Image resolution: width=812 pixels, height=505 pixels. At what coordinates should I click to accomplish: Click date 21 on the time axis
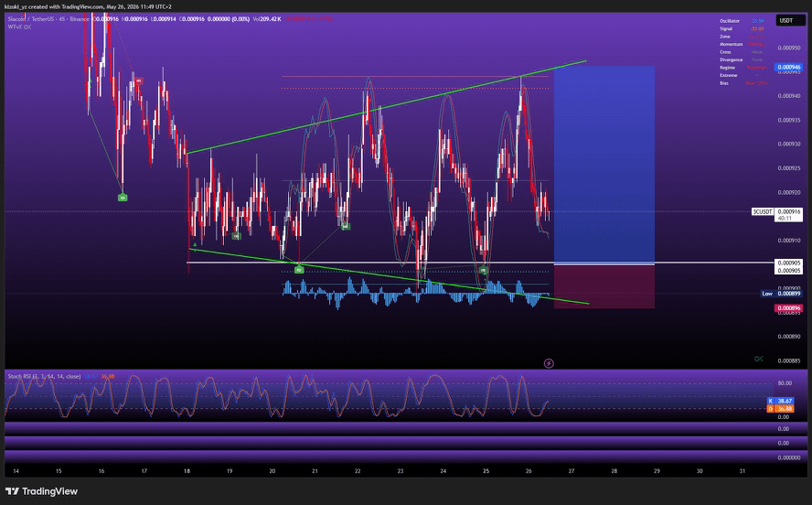[x=315, y=471]
